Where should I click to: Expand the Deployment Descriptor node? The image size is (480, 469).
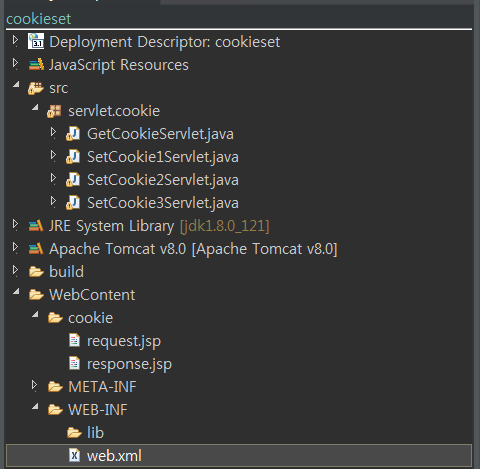coord(15,40)
